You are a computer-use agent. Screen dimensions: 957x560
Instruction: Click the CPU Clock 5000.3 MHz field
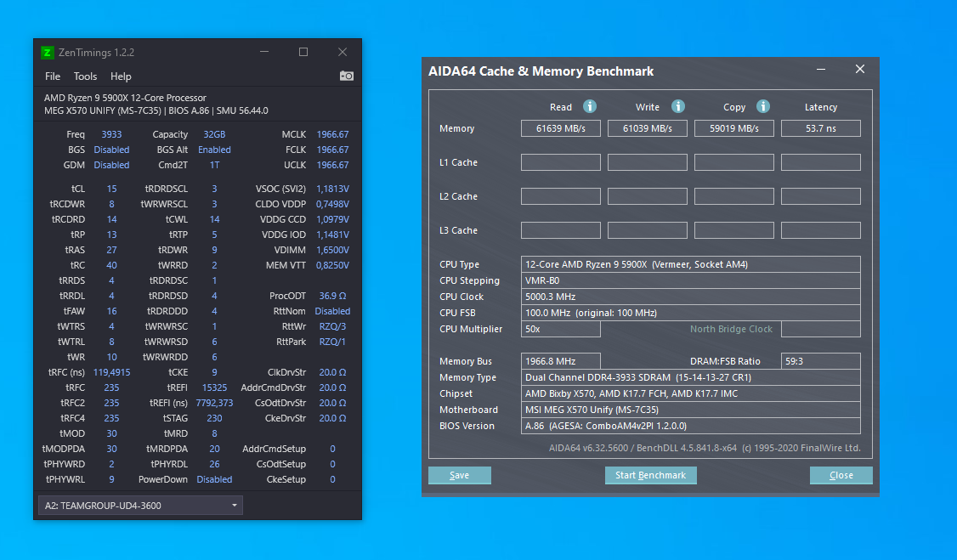click(x=691, y=297)
